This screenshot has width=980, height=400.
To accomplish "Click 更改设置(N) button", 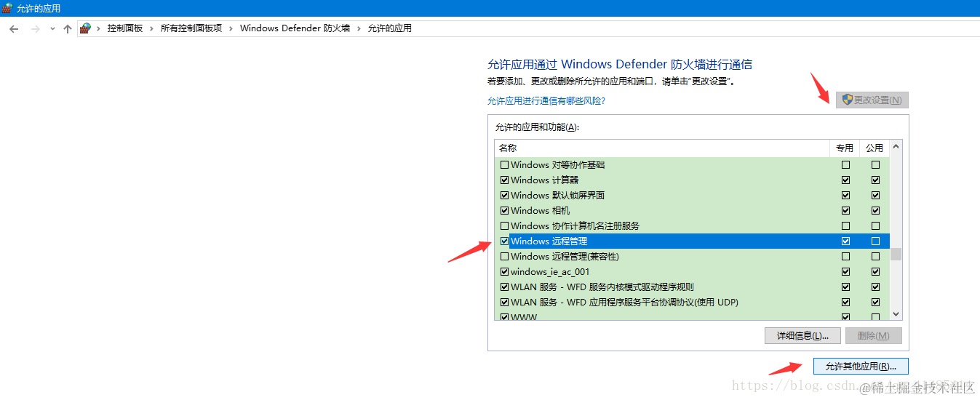I will click(x=872, y=100).
